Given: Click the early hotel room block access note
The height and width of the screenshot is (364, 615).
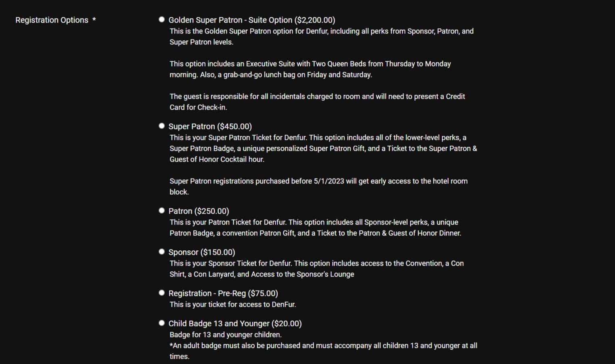Looking at the screenshot, I should 318,186.
